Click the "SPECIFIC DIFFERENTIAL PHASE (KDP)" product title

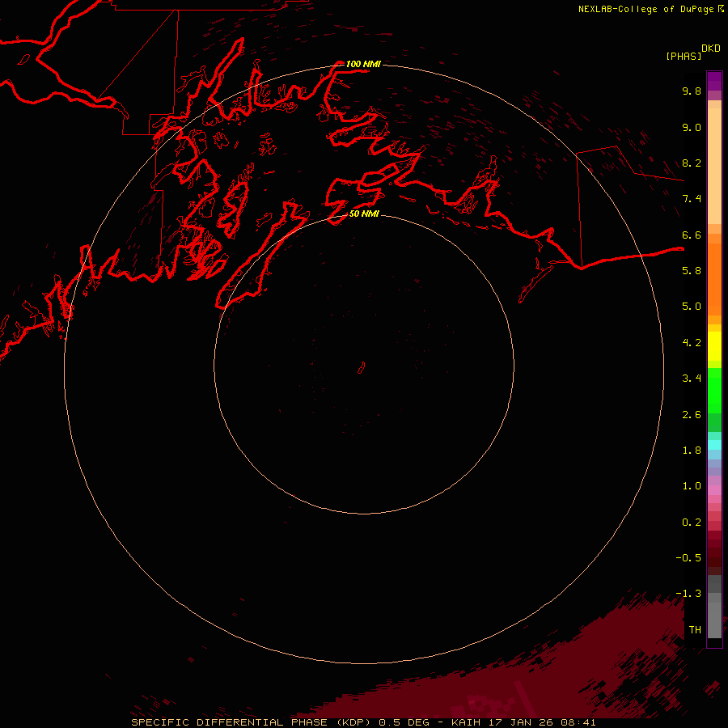point(252,722)
